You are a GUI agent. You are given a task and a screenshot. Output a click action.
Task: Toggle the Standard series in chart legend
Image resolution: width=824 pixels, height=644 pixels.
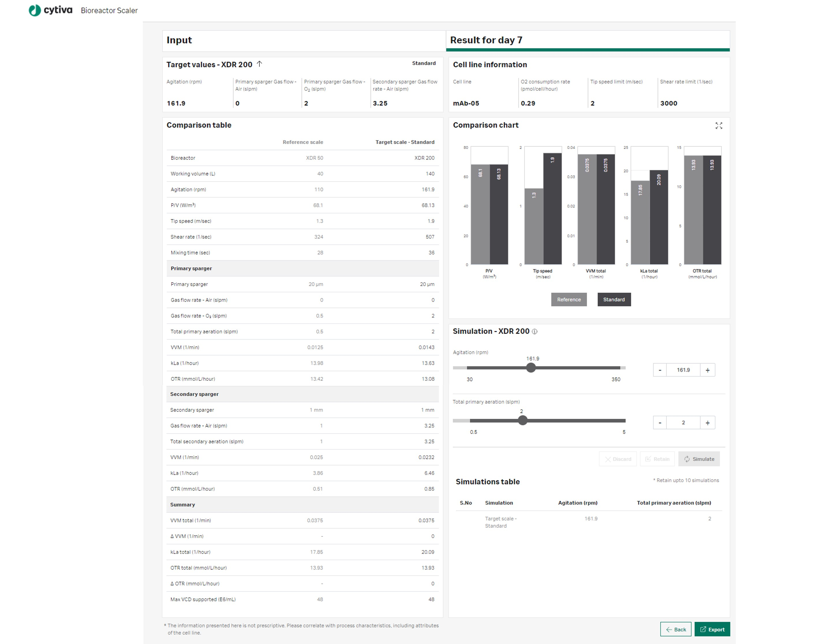pos(614,299)
